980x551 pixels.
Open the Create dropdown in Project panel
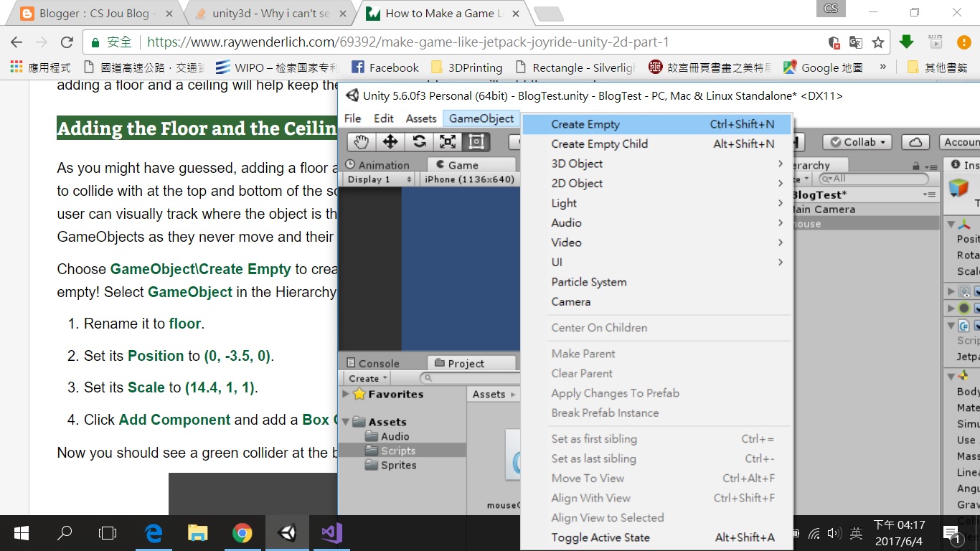tap(368, 378)
